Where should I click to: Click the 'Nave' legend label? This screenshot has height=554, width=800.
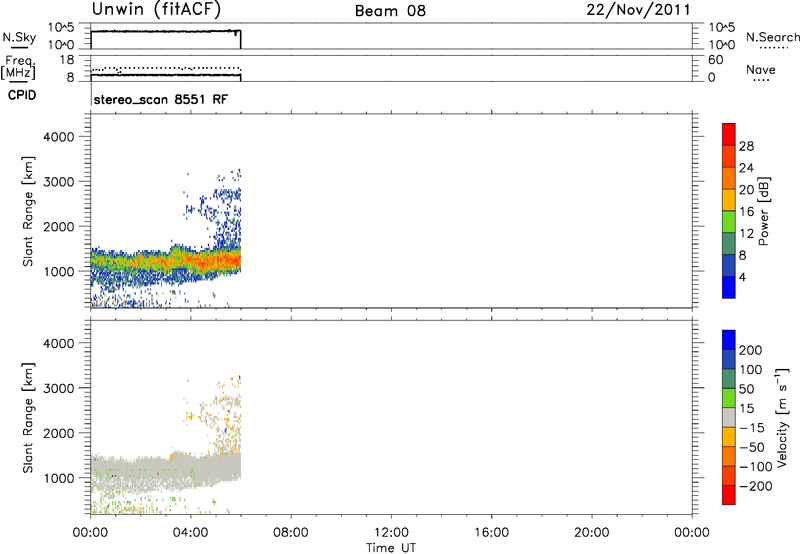coord(761,69)
